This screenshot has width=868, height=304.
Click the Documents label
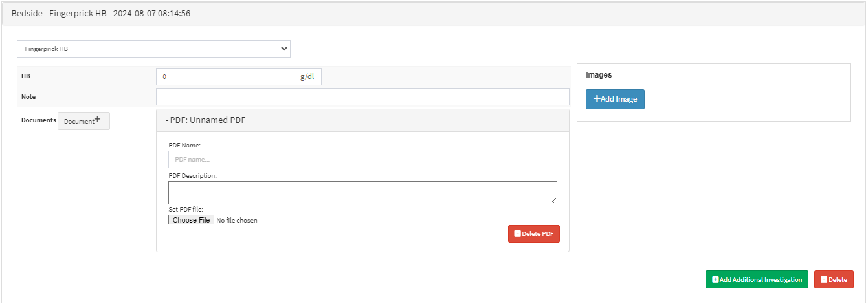pyautogui.click(x=38, y=120)
